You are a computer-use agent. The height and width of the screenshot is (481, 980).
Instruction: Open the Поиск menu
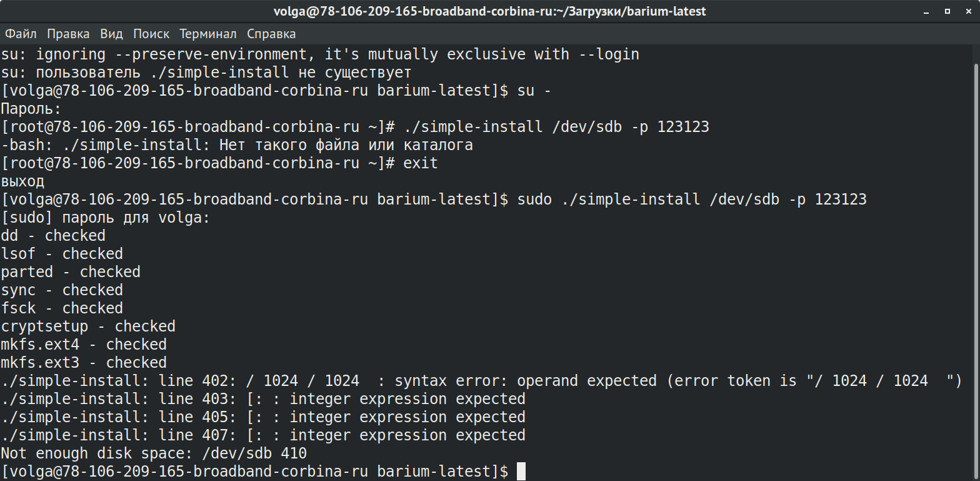pyautogui.click(x=151, y=34)
